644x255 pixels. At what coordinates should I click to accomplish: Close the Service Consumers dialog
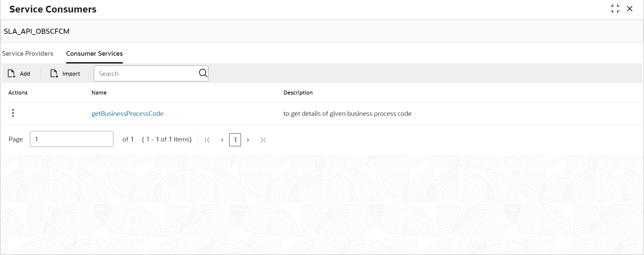point(630,9)
